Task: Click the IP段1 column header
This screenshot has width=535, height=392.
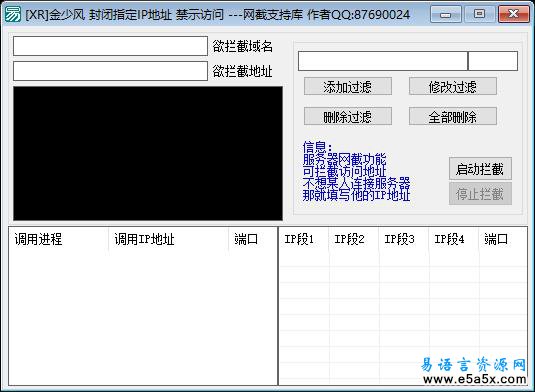Action: click(304, 239)
